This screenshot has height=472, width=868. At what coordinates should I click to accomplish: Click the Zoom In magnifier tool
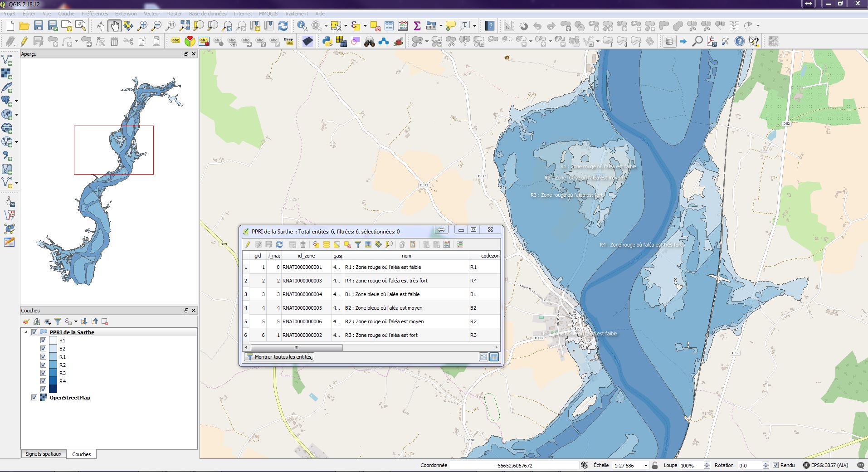click(142, 26)
